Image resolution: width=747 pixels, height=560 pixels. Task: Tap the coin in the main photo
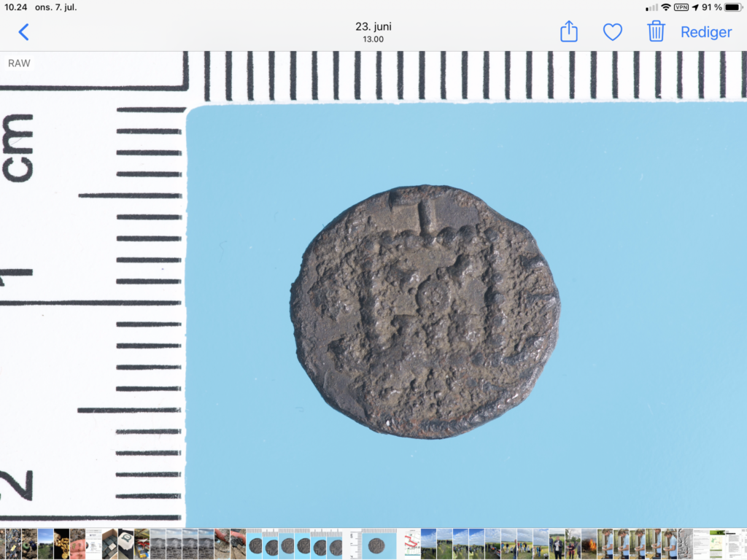[425, 311]
